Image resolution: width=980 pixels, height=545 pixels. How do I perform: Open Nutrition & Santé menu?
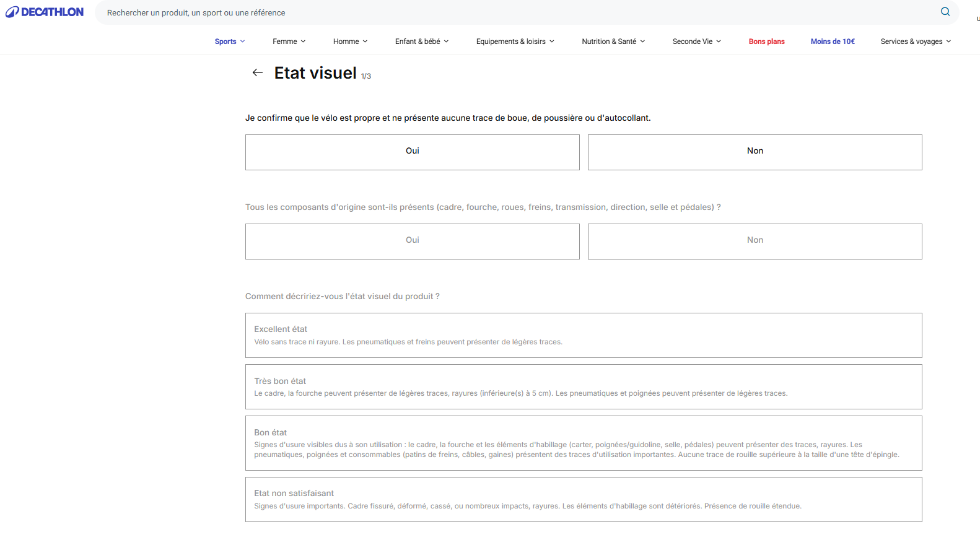613,41
